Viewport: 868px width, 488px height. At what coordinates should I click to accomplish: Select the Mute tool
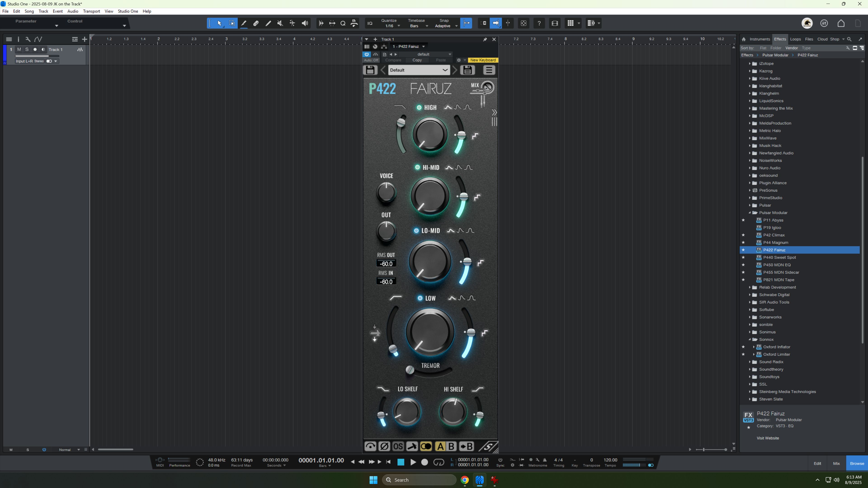point(280,23)
